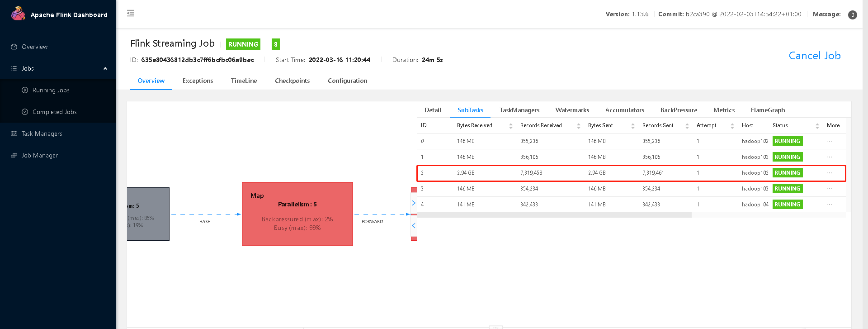Screen dimensions: 868x329
Task: Open the Accumulators tab
Action: [x=625, y=110]
